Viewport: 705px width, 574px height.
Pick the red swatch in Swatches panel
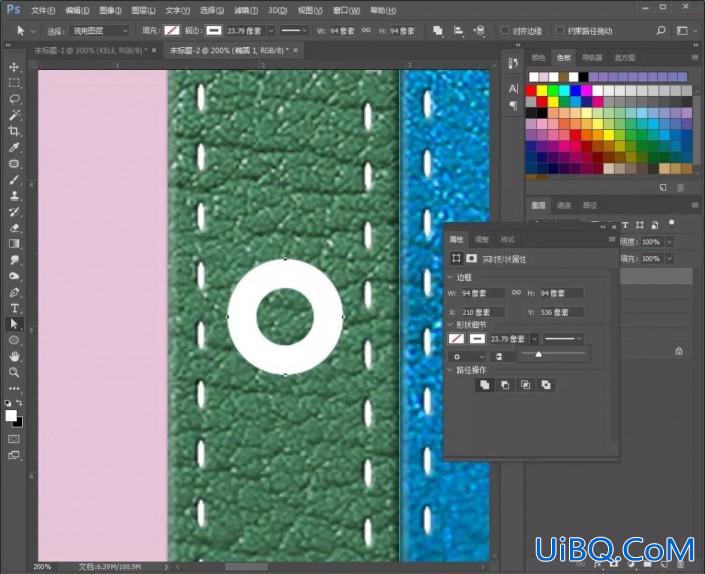click(x=531, y=91)
